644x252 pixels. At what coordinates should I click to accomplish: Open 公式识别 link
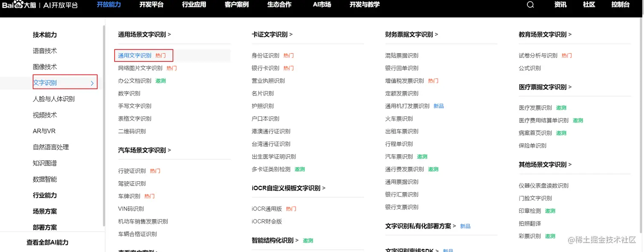pyautogui.click(x=530, y=68)
